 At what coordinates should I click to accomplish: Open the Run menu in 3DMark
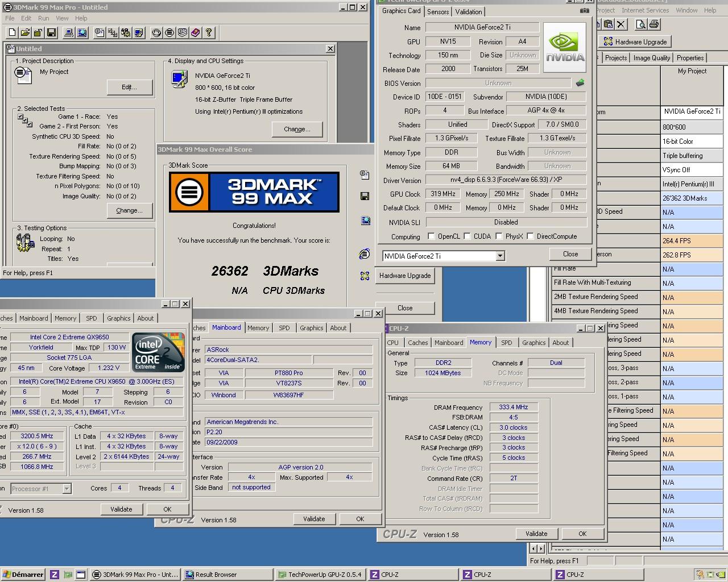(43, 18)
